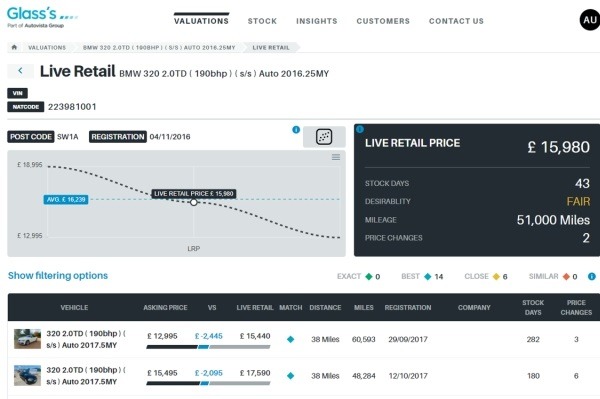Viewport: 600px width, 399px height.
Task: Click postcode value SW1A
Action: 67,137
